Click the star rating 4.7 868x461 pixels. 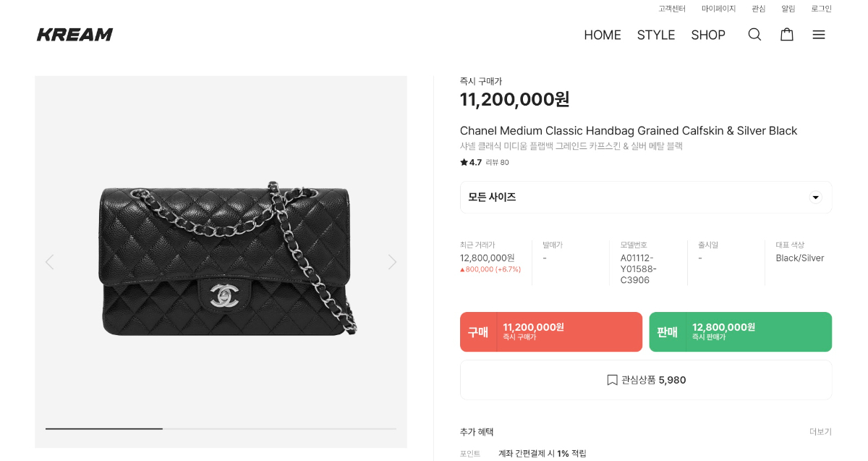pos(471,162)
